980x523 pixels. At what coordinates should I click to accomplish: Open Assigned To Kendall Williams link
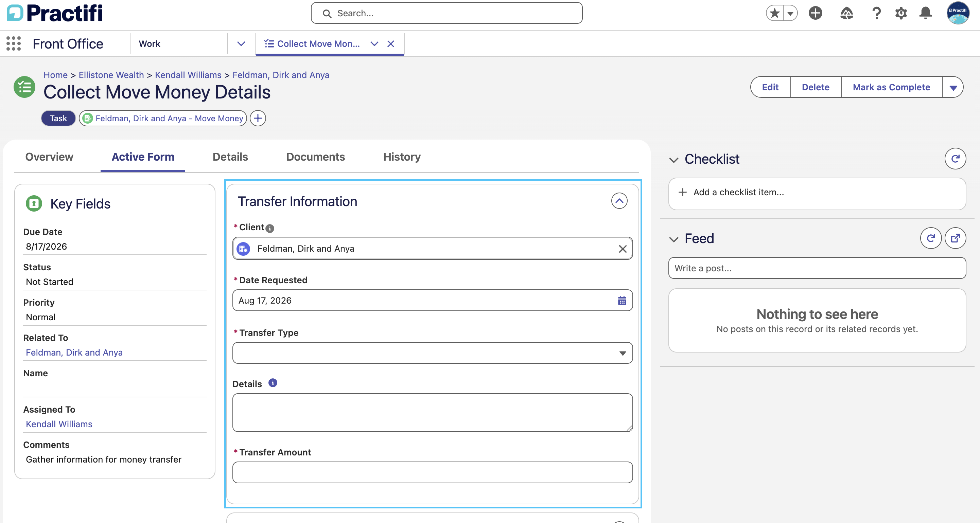[x=59, y=424]
